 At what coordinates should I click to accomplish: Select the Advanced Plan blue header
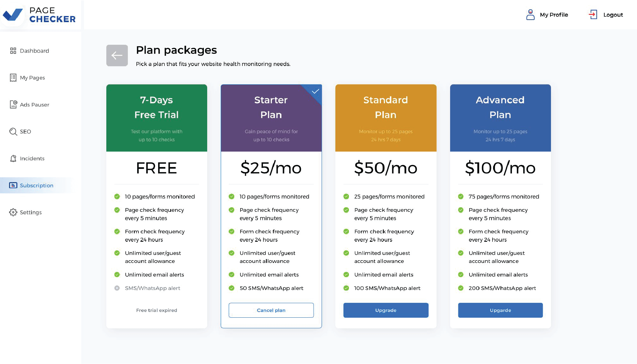point(500,118)
